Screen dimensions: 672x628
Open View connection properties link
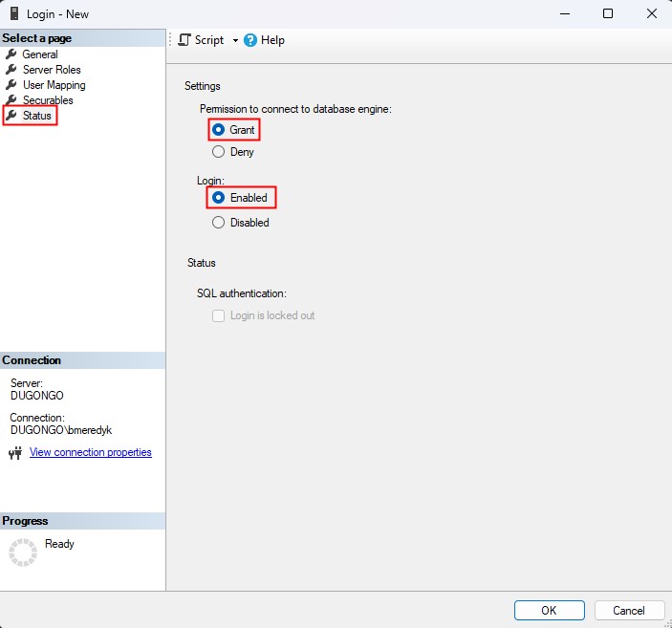91,452
